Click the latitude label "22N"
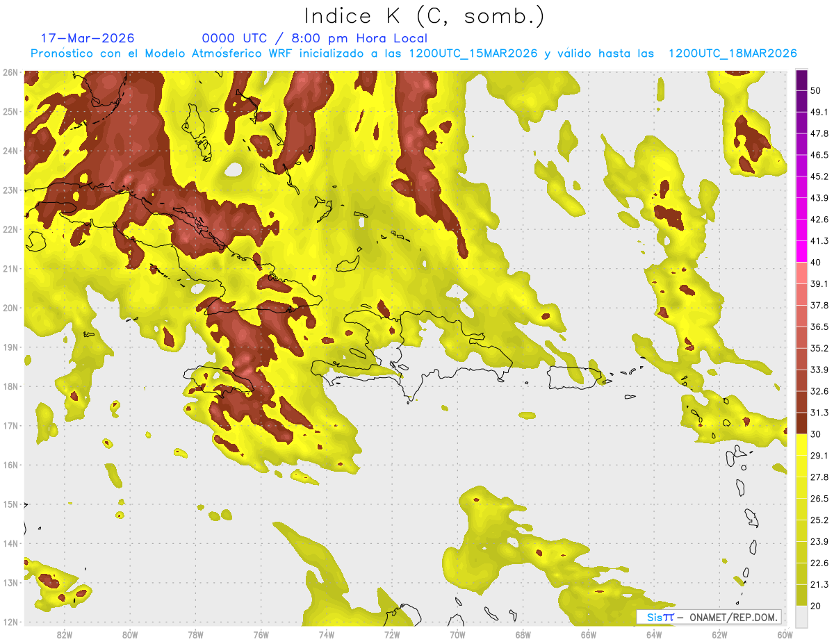Image resolution: width=834 pixels, height=644 pixels. pyautogui.click(x=10, y=229)
